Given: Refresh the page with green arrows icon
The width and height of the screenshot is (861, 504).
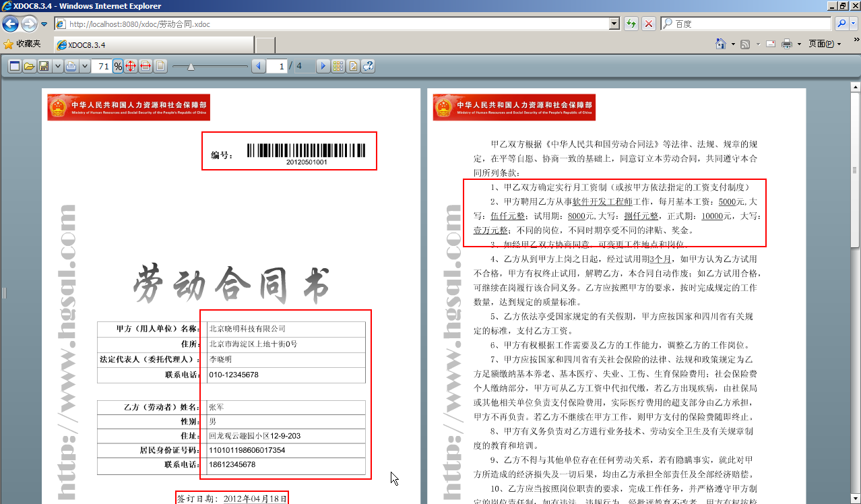Looking at the screenshot, I should [631, 24].
